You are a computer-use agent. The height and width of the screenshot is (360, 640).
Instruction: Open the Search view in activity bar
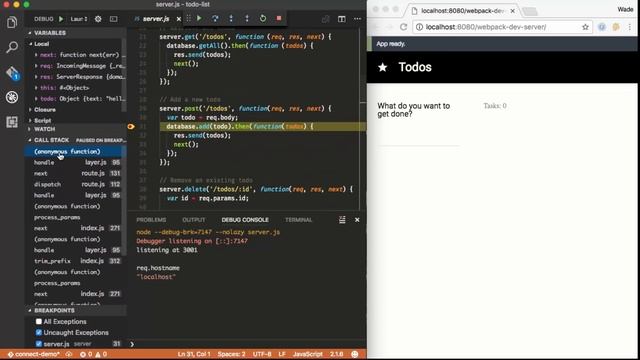12,47
